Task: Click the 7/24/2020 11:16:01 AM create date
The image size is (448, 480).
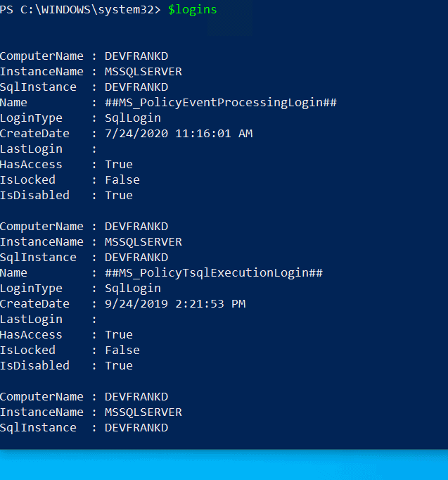Action: [x=178, y=134]
